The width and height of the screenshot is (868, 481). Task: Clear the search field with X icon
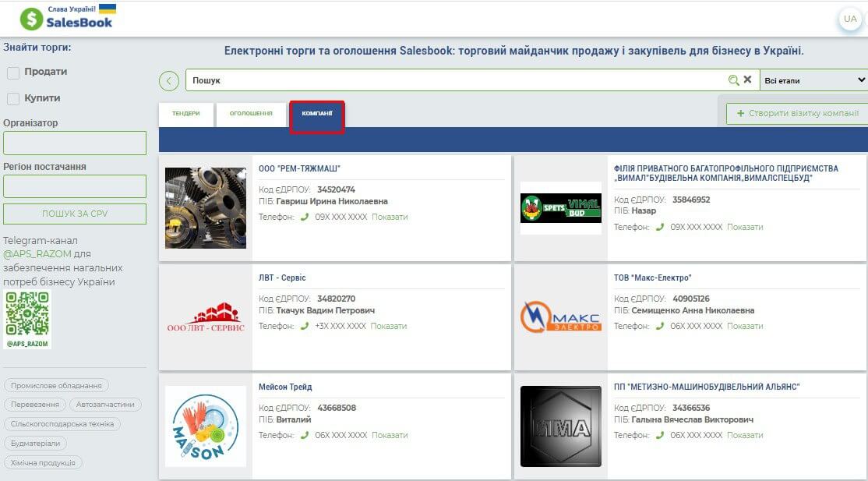pyautogui.click(x=747, y=80)
